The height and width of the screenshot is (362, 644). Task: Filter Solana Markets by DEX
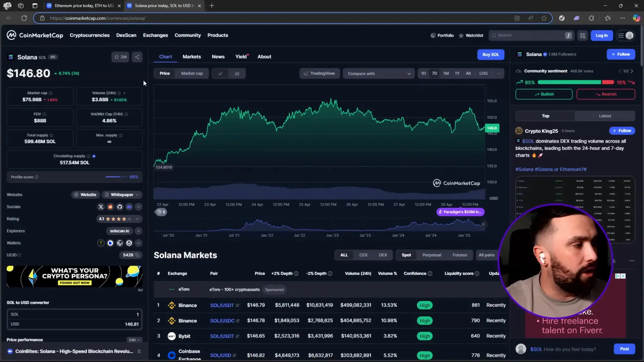[x=383, y=255]
